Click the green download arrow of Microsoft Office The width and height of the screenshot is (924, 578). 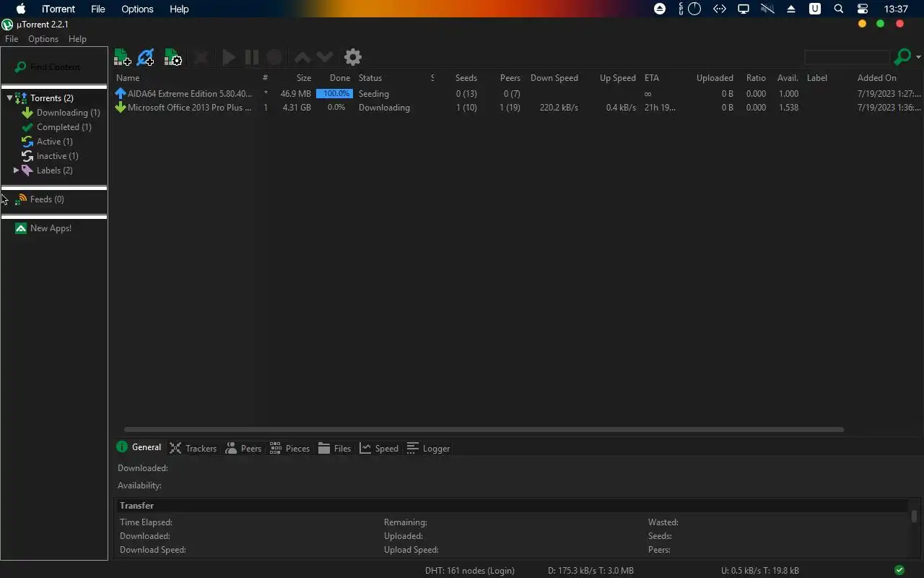tap(121, 108)
